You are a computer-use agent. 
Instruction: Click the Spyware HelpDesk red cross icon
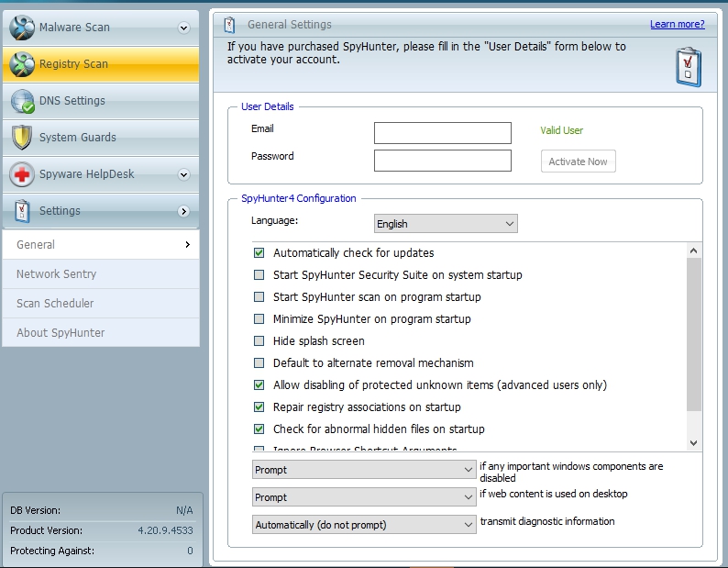coord(22,174)
